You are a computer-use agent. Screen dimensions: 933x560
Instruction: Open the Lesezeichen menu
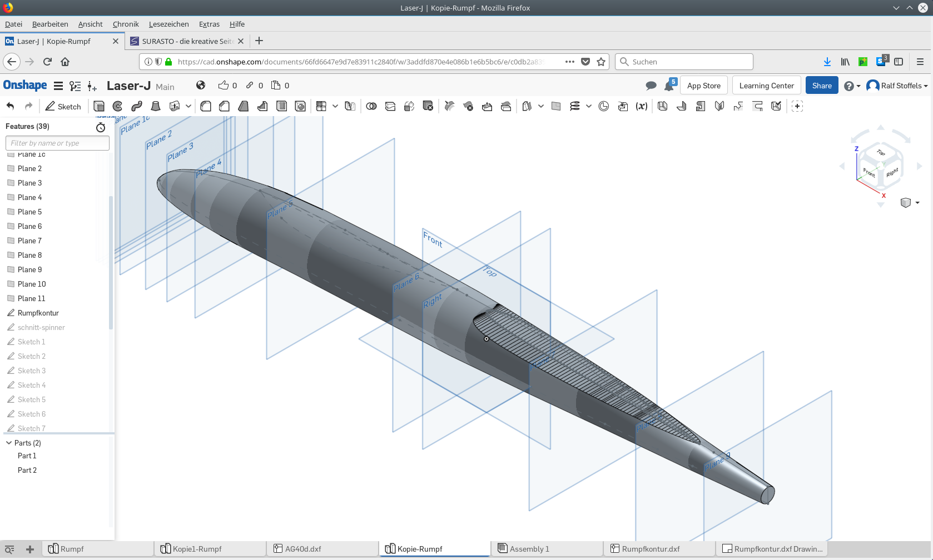tap(168, 24)
